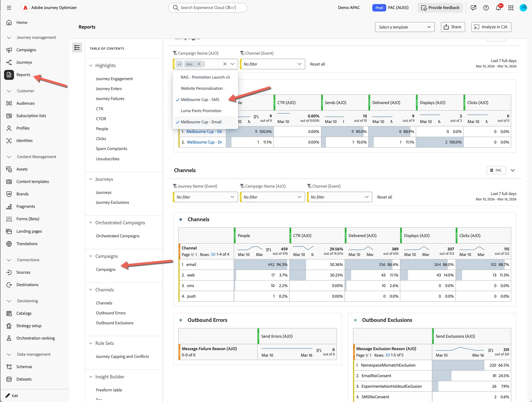The width and height of the screenshot is (532, 402).
Task: Open the user profile avatar
Action: pos(523,8)
